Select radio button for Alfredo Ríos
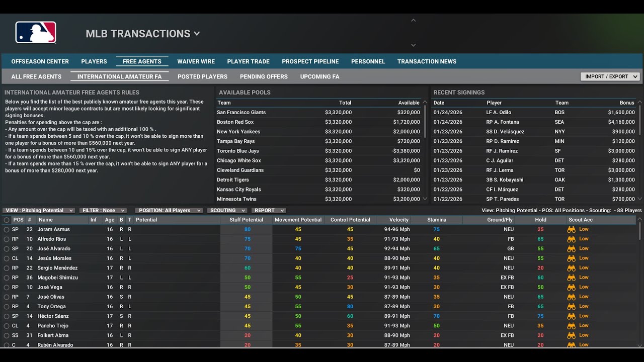 7,239
